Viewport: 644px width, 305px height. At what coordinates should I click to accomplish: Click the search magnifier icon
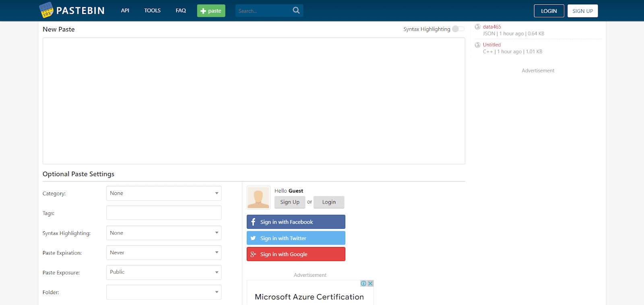[296, 10]
